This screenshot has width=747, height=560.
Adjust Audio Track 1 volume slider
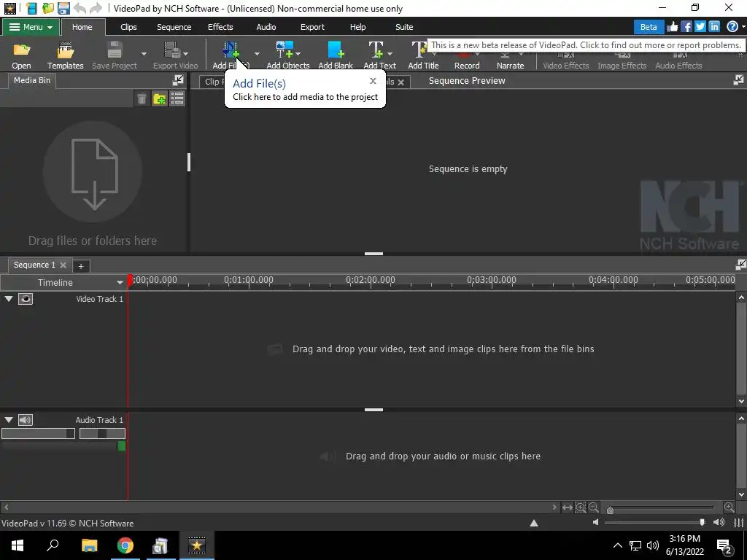point(38,433)
